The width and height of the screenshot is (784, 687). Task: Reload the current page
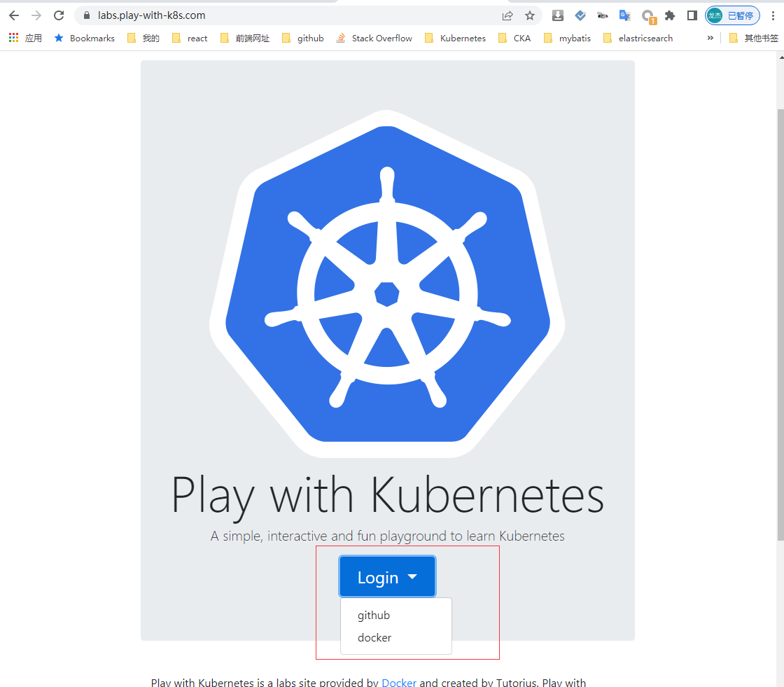coord(59,15)
